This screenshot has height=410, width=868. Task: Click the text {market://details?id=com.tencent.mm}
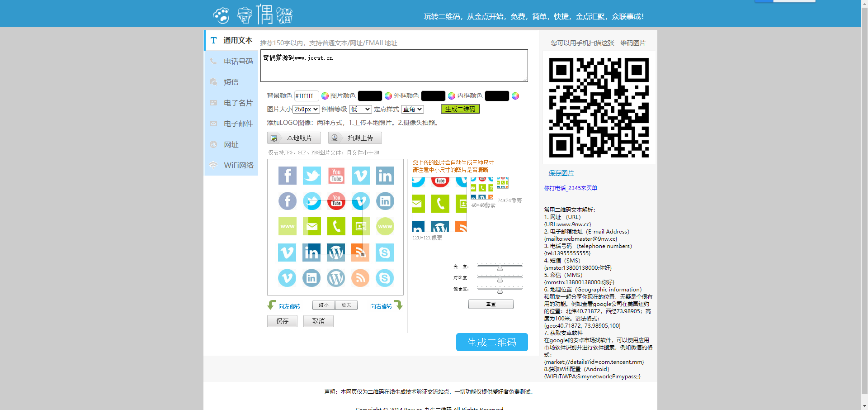tap(594, 362)
